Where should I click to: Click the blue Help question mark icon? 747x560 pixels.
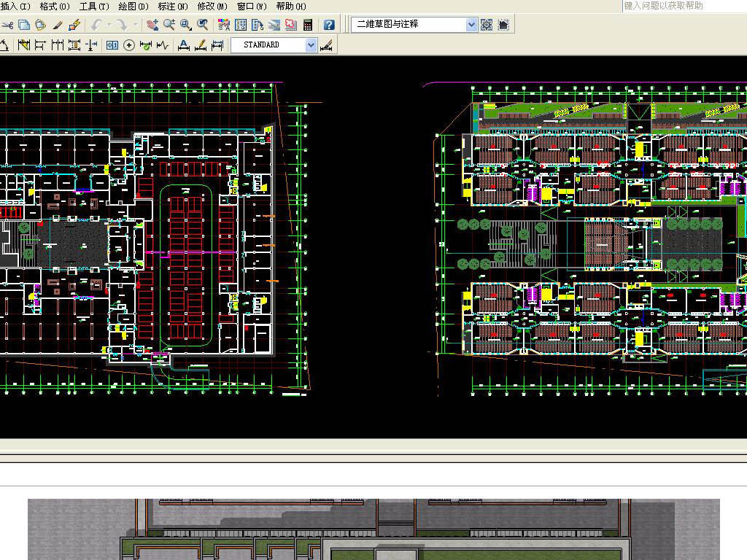pos(329,25)
